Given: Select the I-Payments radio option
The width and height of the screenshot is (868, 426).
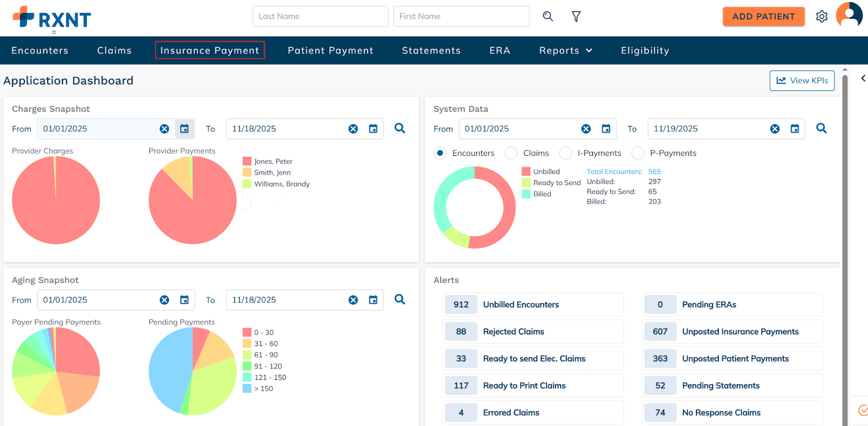Looking at the screenshot, I should coord(565,153).
